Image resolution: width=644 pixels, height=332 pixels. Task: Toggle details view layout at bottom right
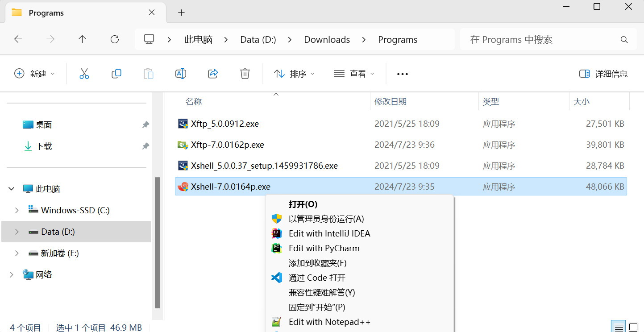[x=618, y=326]
